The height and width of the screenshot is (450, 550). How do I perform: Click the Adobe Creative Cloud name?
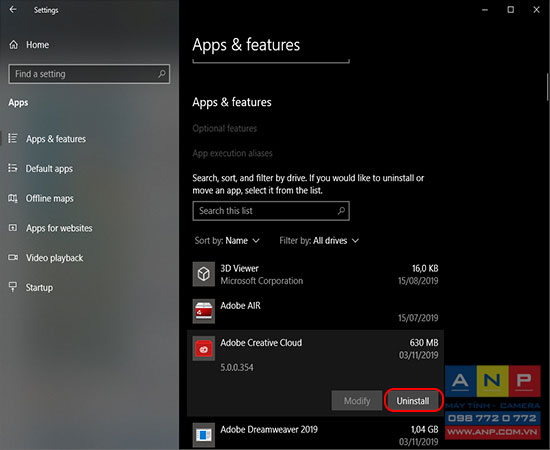click(261, 343)
